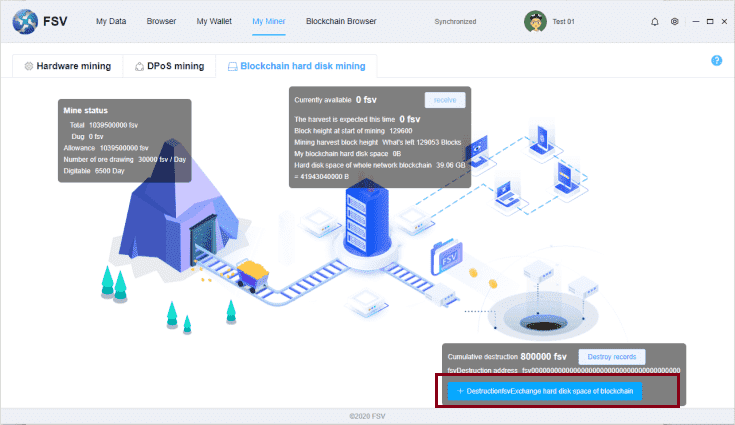Image resolution: width=735 pixels, height=425 pixels.
Task: Click the = 41943040000 B value
Action: point(322,177)
